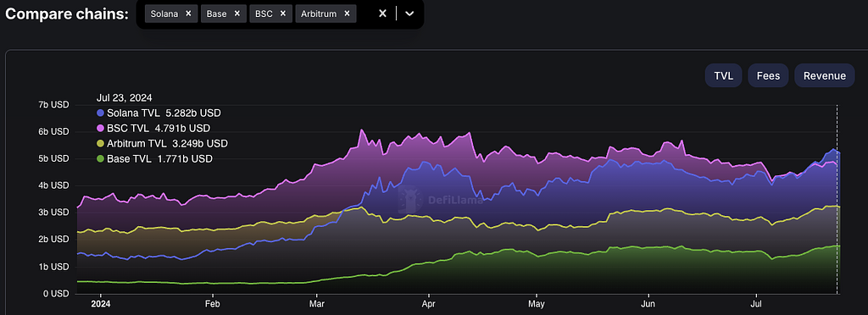Click the BSC pink legend dot

[x=100, y=129]
